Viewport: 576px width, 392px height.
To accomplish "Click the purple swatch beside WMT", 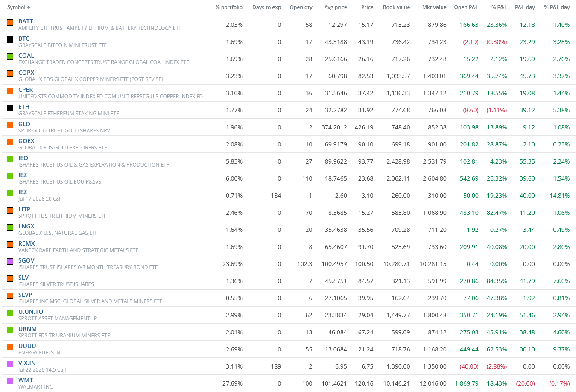I will (10, 381).
